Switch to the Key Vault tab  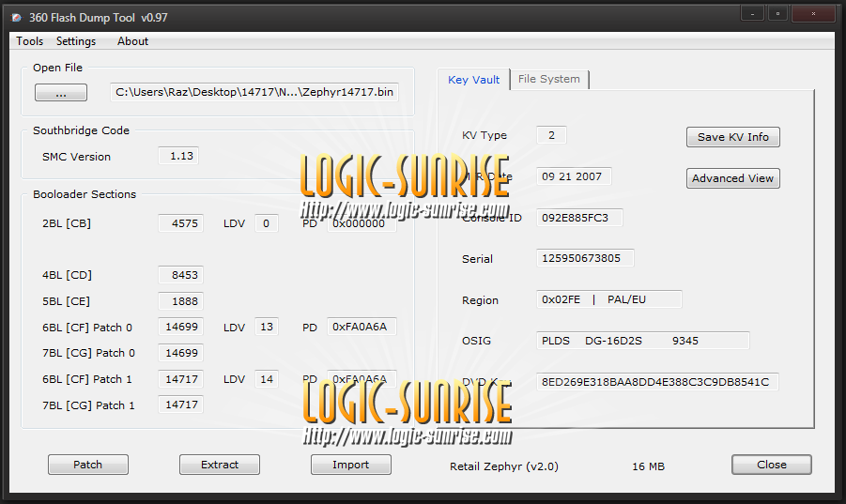pos(474,80)
